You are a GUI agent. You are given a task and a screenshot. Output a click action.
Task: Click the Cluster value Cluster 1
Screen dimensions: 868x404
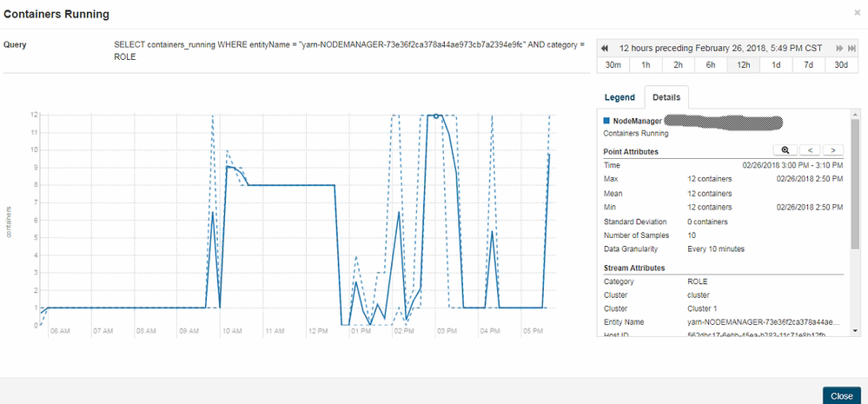click(x=703, y=308)
